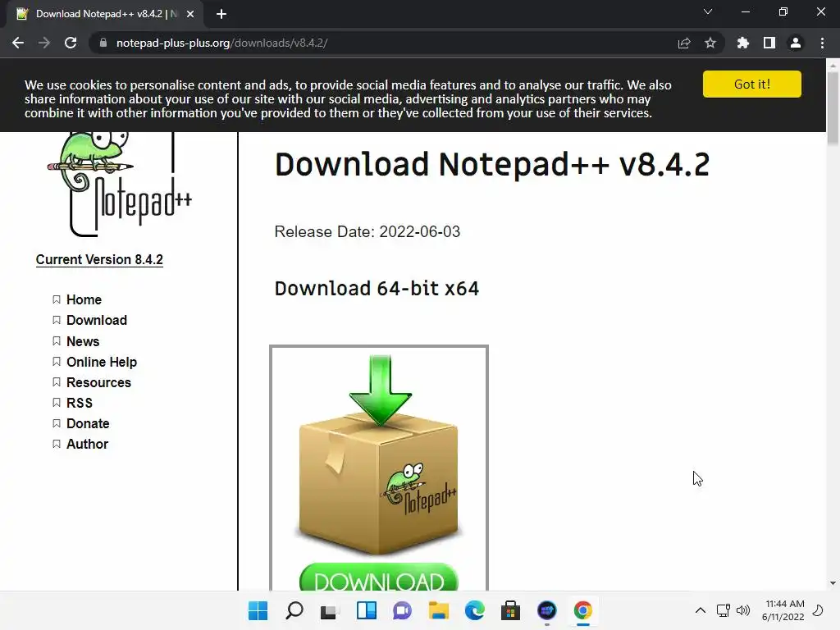Image resolution: width=840 pixels, height=630 pixels.
Task: Bookmark this page with the star
Action: 710,43
